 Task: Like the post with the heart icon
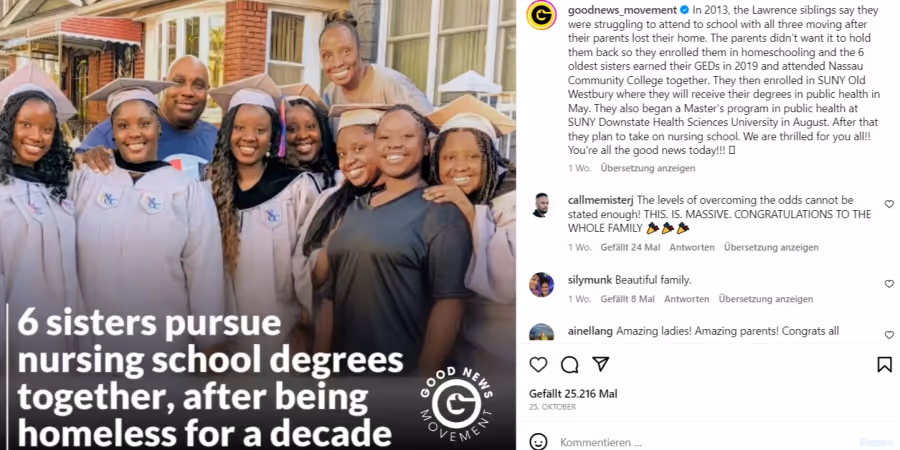coord(538,364)
